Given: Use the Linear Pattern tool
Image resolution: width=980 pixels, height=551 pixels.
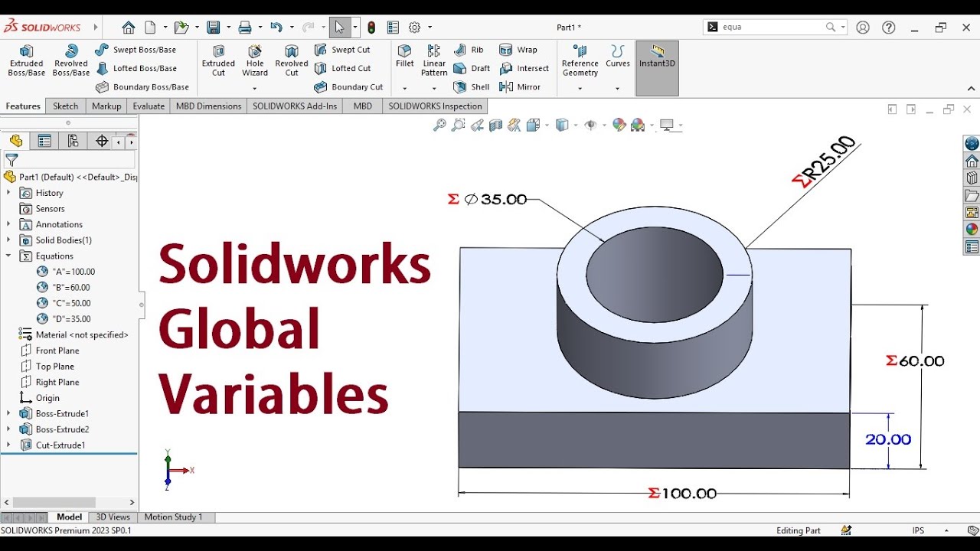Looking at the screenshot, I should (434, 60).
